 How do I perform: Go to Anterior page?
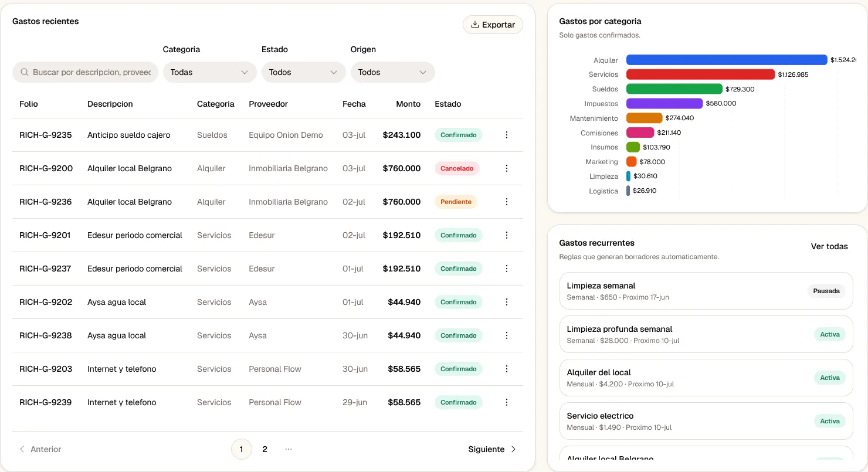[40, 449]
